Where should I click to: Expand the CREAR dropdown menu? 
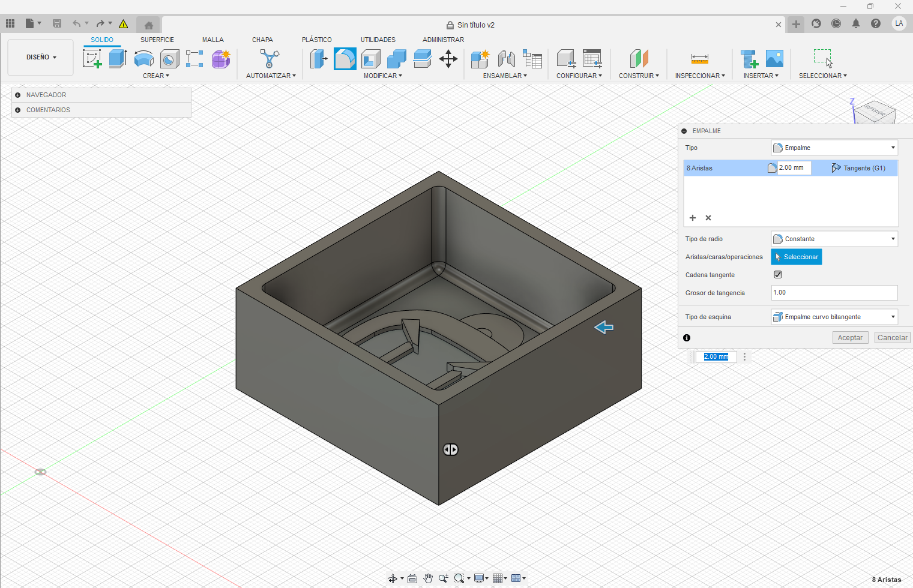point(156,76)
